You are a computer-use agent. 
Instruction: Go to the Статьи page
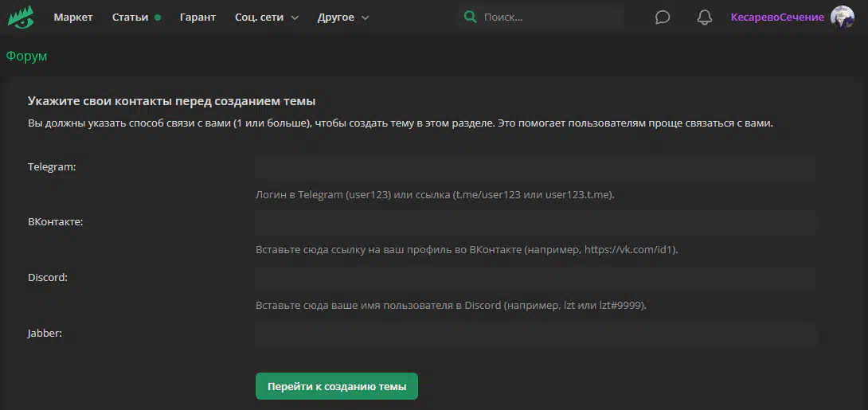(x=130, y=18)
